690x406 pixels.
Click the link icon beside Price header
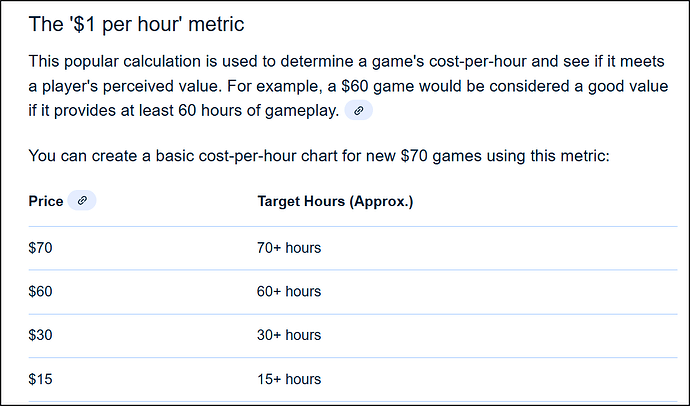tap(82, 201)
